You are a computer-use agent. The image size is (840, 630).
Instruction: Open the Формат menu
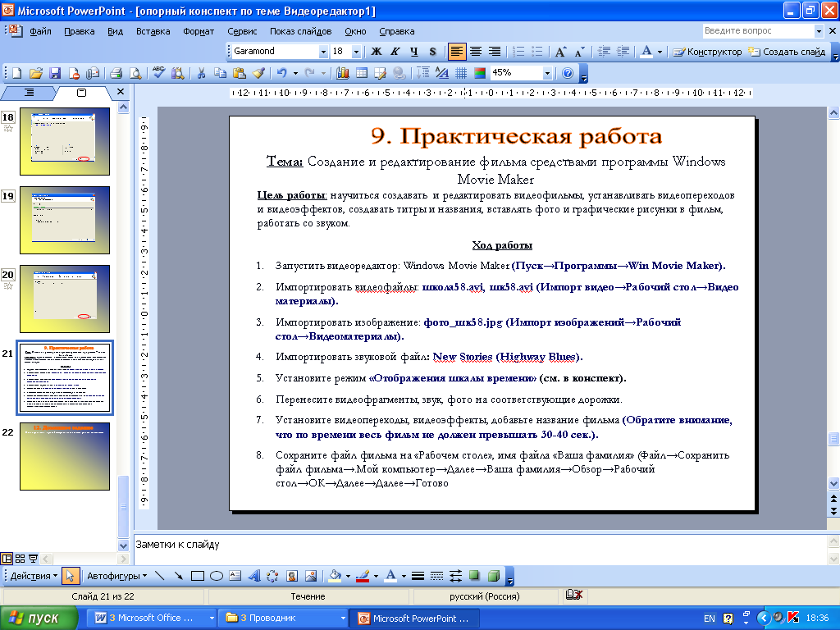(199, 31)
